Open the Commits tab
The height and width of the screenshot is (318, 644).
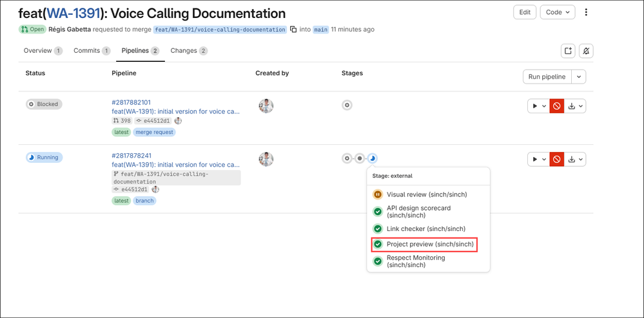(x=92, y=51)
